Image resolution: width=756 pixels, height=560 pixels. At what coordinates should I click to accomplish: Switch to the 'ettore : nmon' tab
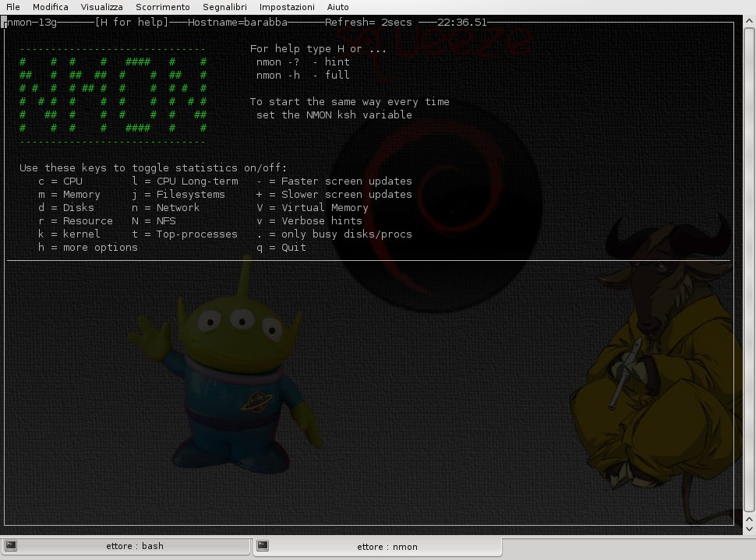(x=377, y=547)
